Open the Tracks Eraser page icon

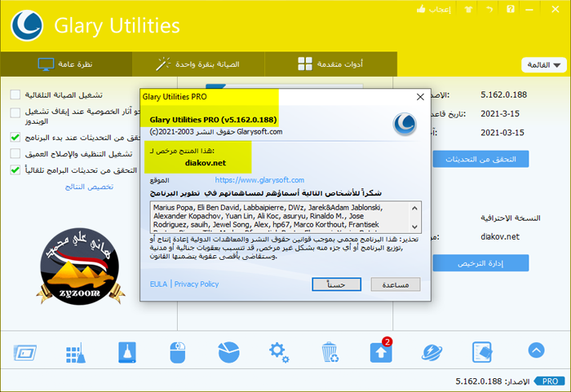[482, 352]
